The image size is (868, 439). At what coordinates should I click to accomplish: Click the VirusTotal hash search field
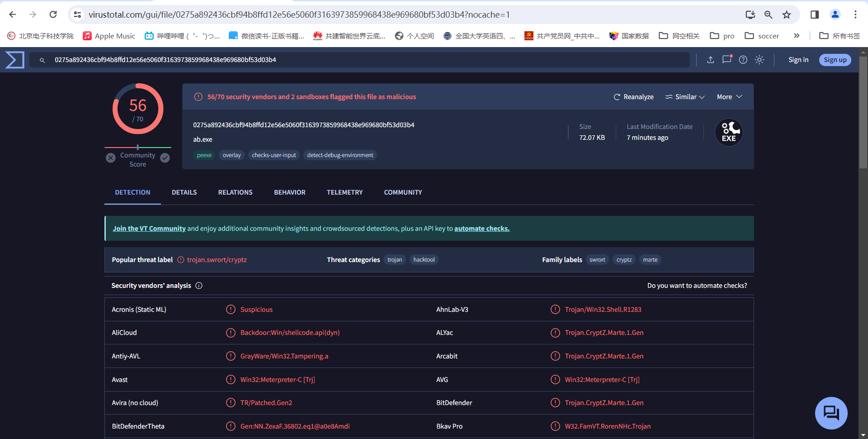(360, 60)
